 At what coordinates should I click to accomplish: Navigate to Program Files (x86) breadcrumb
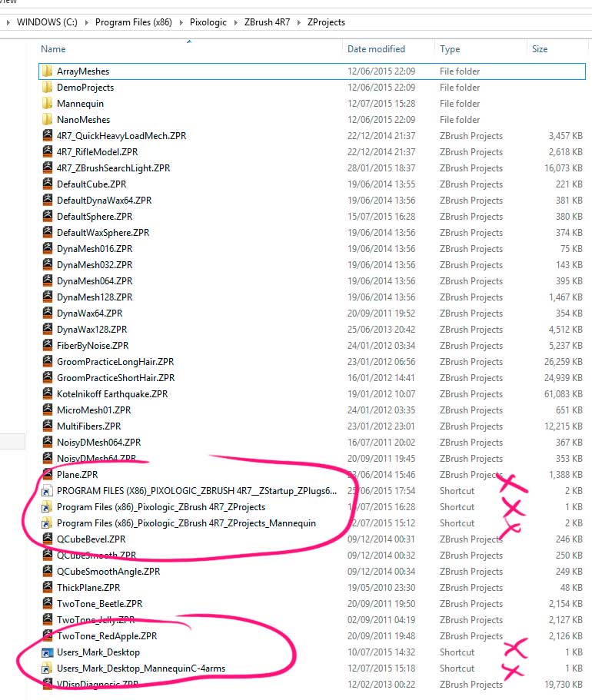click(134, 22)
